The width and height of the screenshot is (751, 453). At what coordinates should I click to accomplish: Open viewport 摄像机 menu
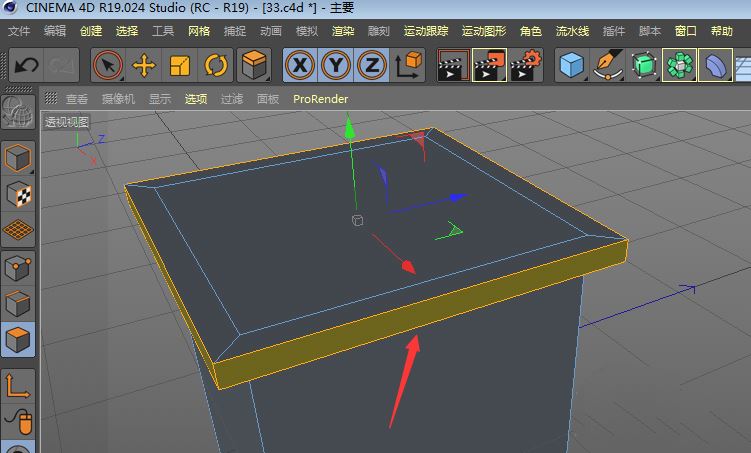[118, 99]
